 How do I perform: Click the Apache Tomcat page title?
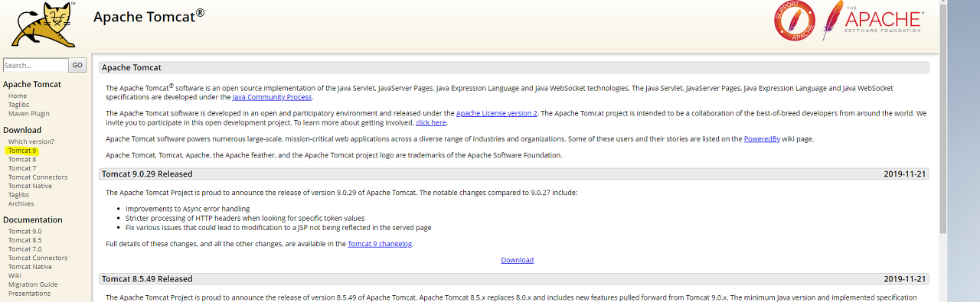(149, 16)
